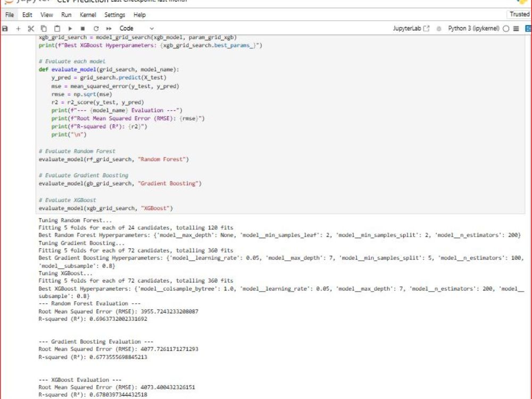The image size is (532, 399).
Task: Click the evaluate_model gb_grid_search "Gradient Boosting" line
Action: [120, 184]
